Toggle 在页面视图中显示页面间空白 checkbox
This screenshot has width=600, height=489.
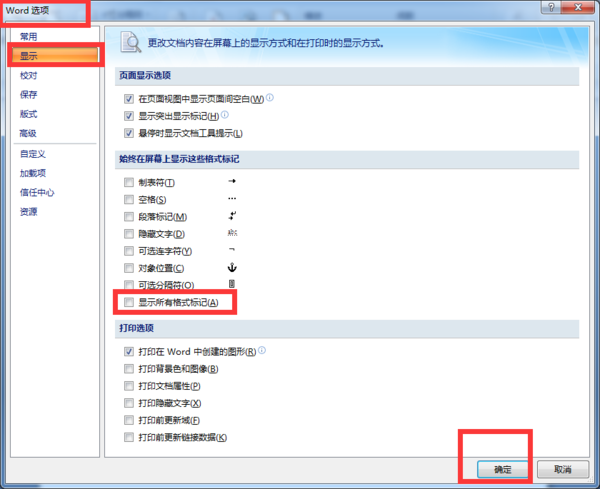coord(129,99)
